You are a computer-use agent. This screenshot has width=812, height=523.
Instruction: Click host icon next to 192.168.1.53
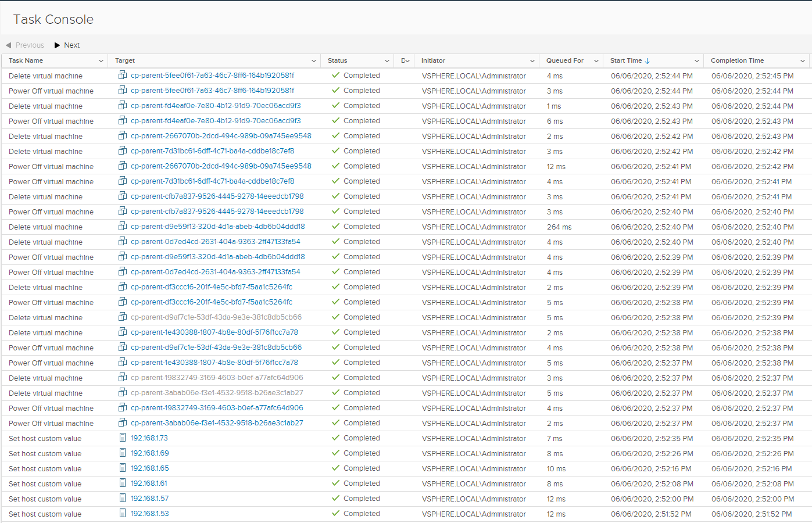[123, 514]
